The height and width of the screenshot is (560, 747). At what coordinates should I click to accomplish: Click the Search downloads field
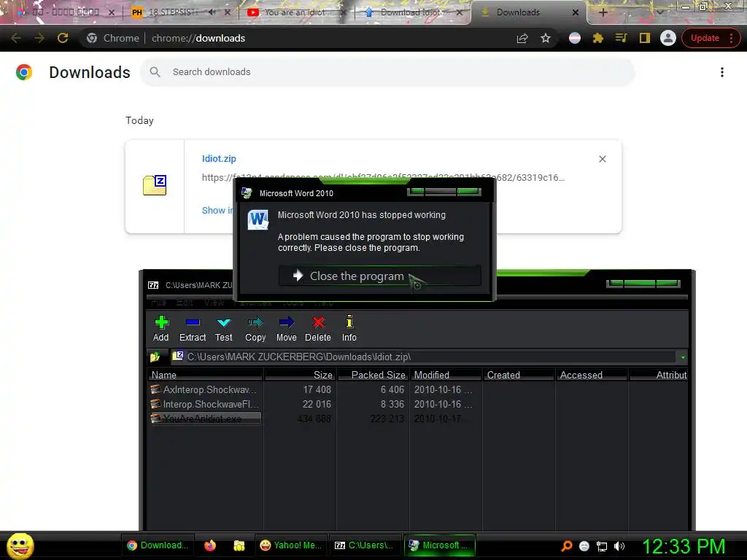pyautogui.click(x=387, y=72)
